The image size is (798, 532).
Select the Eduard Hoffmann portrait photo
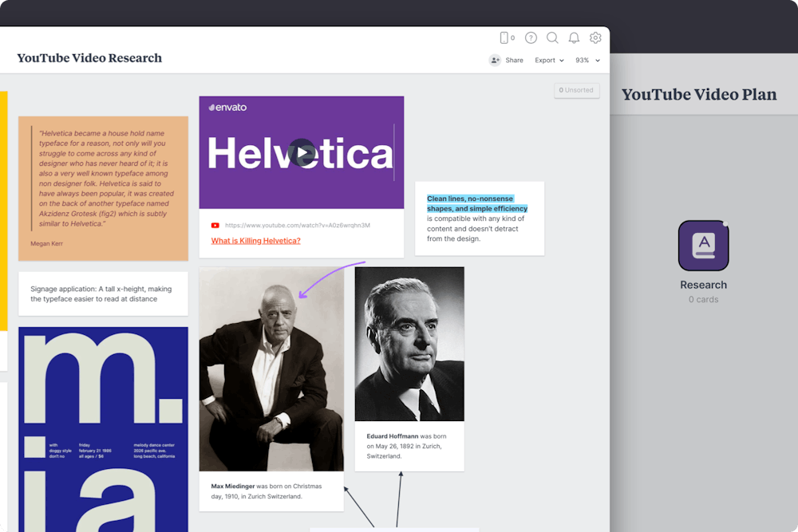(409, 343)
